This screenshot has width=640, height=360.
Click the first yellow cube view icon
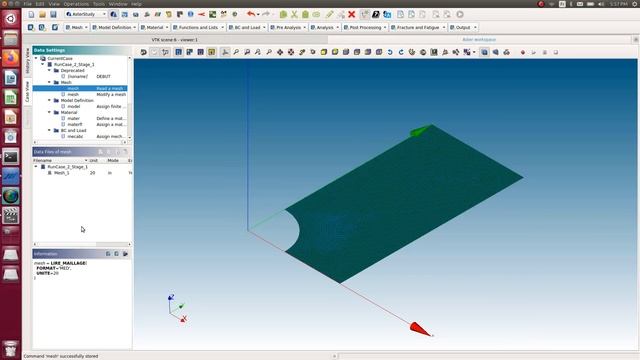click(324, 52)
